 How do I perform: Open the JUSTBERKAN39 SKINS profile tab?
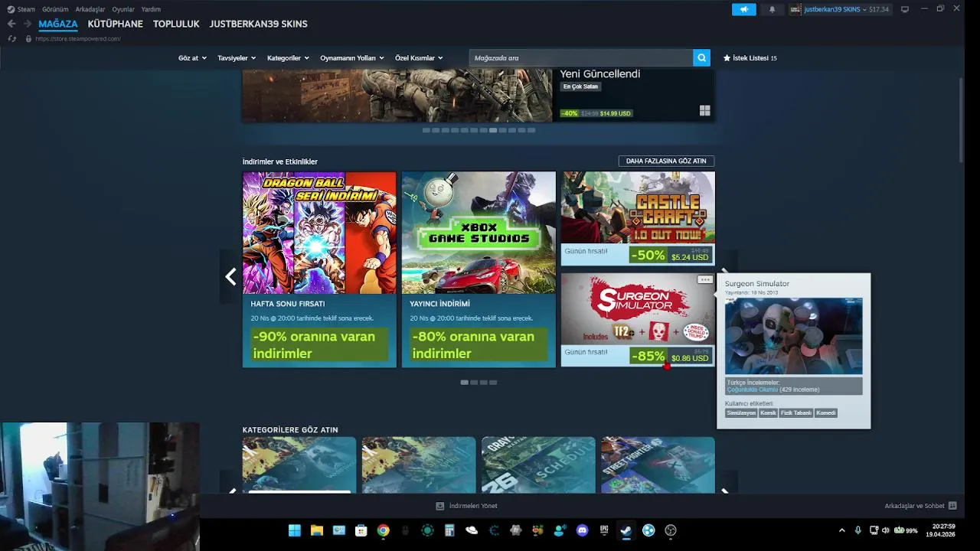[x=259, y=24]
